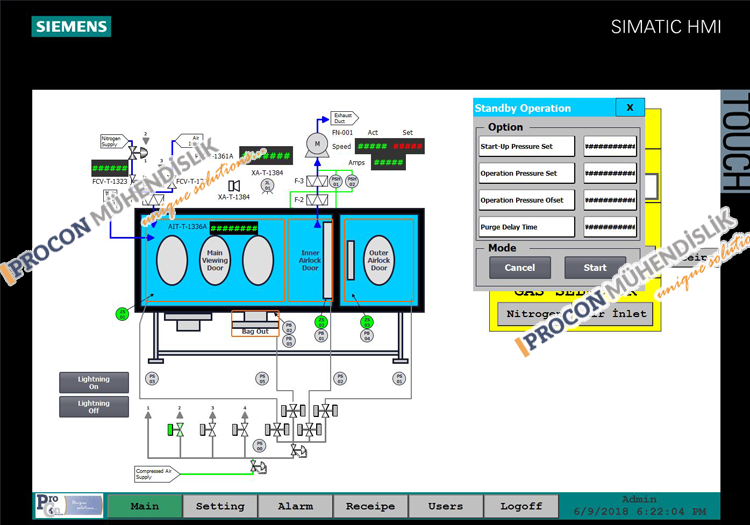This screenshot has width=750, height=525.
Task: Click the PSH 02 pressure switch indicator
Action: pyautogui.click(x=352, y=181)
